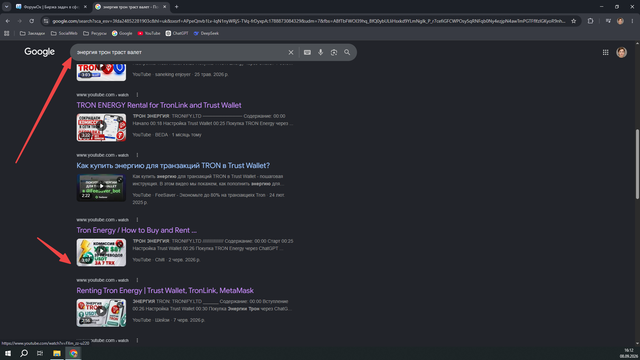
Task: Play the FeeSaver 2:22 video thumbnail
Action: (x=101, y=188)
